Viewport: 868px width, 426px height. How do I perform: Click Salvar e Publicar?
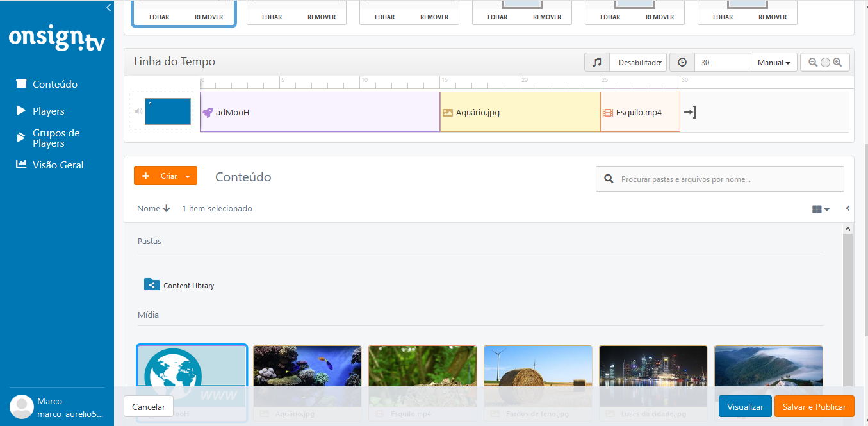click(814, 407)
